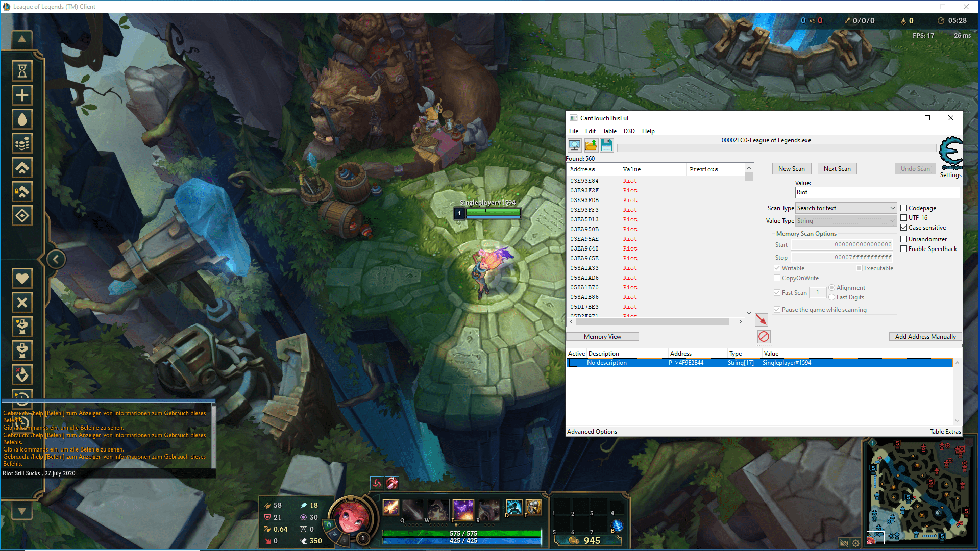Enable the Speedhack checkbox
980x551 pixels.
click(x=904, y=249)
